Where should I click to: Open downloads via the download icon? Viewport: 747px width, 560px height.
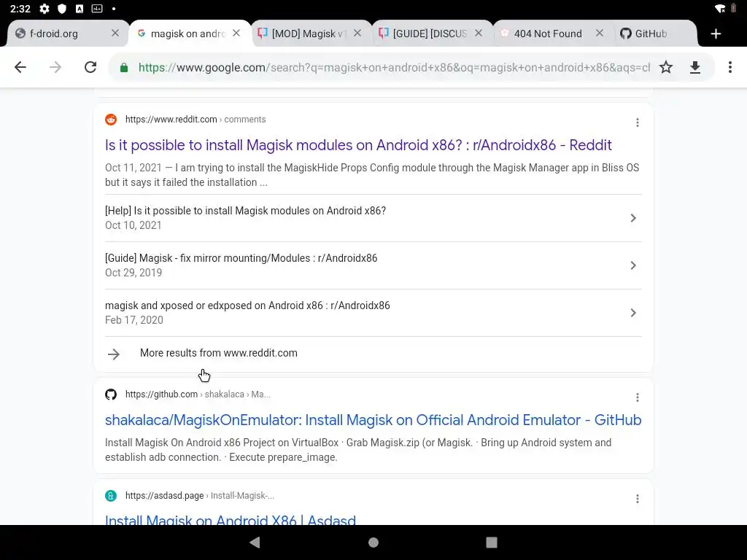pyautogui.click(x=695, y=68)
